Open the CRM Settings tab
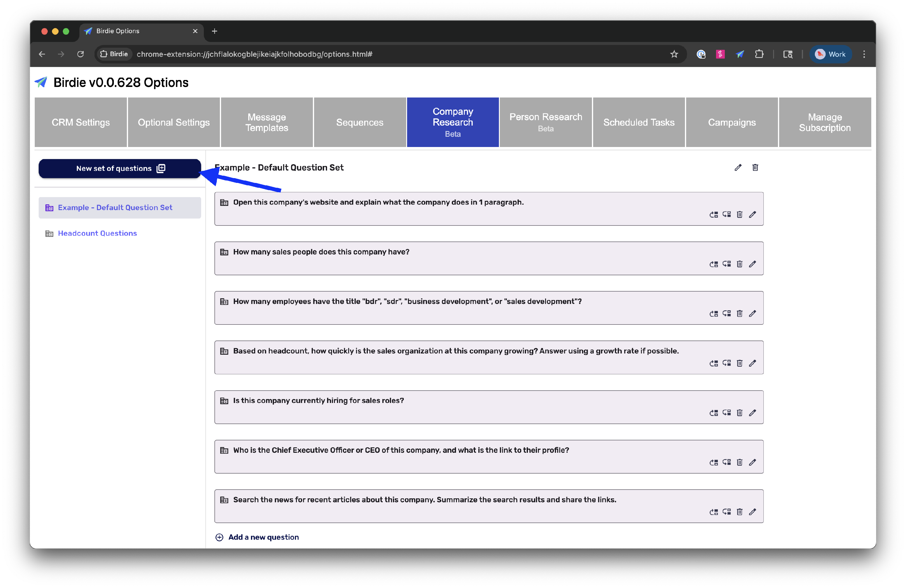Viewport: 906px width, 588px height. (x=81, y=122)
